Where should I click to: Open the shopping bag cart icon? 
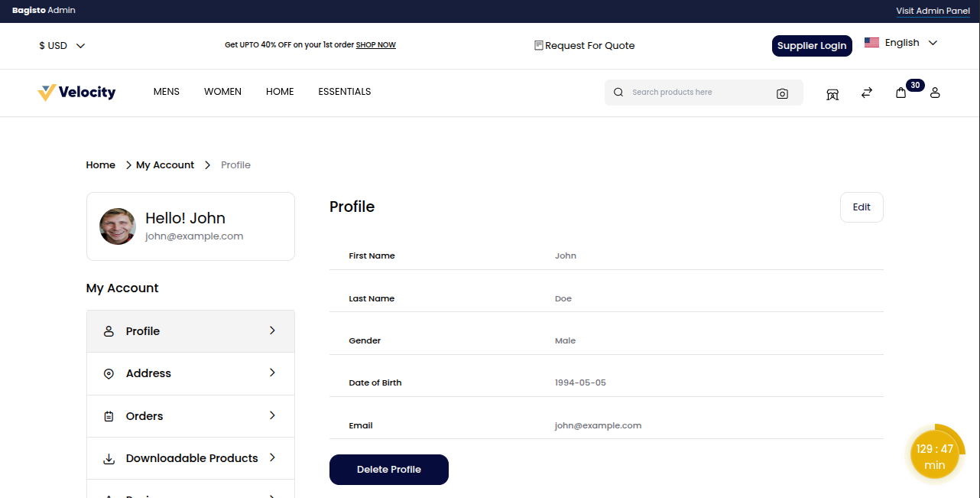click(901, 93)
